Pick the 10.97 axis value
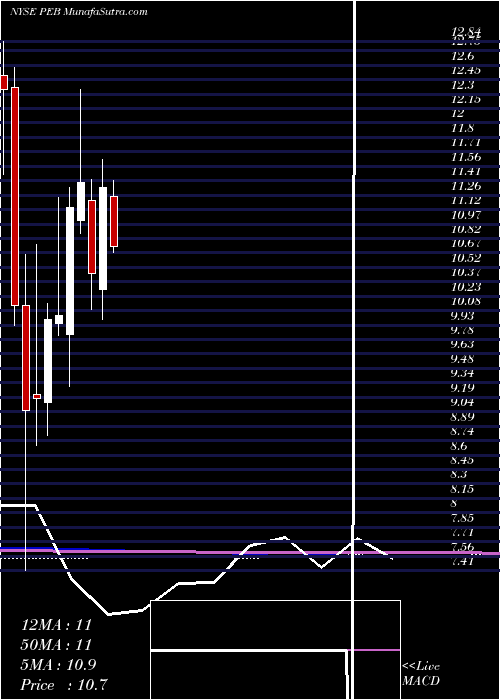This screenshot has height=700, width=500. pos(466,215)
